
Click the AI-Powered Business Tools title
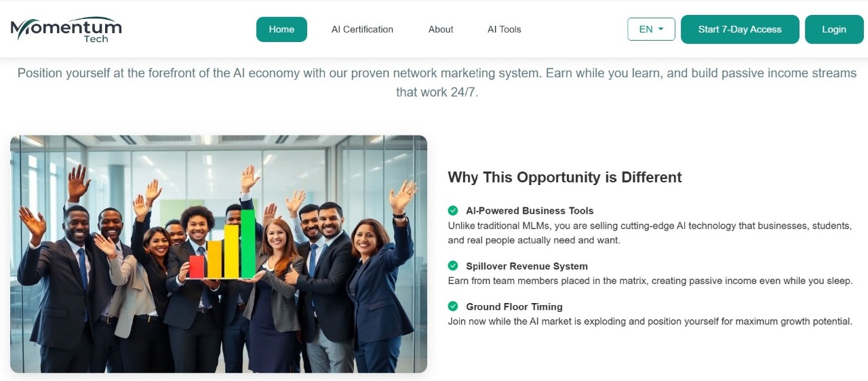530,211
